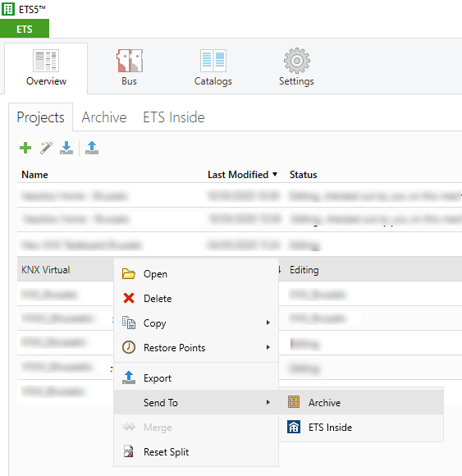Screen dimensions: 462x476
Task: Open the Send To menu entry
Action: 196,402
